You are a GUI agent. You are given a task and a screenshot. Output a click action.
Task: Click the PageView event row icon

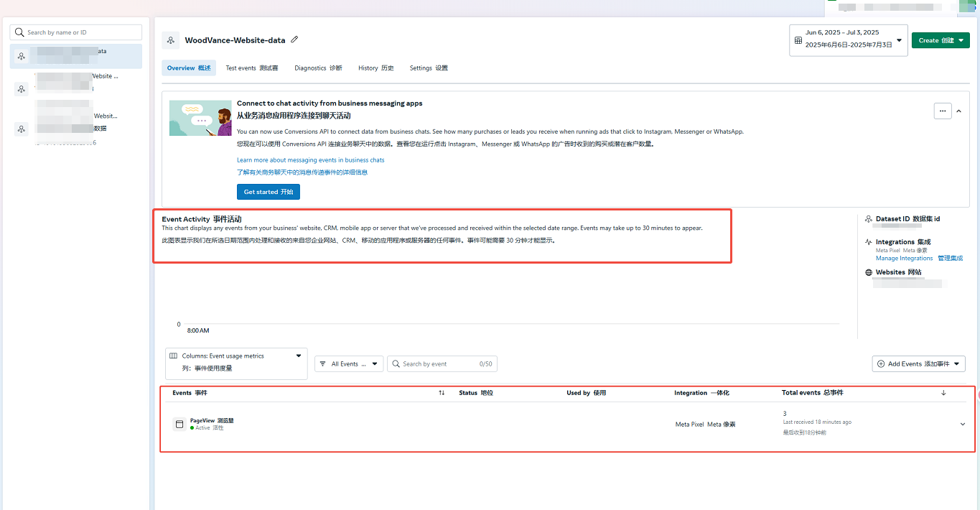click(x=179, y=425)
